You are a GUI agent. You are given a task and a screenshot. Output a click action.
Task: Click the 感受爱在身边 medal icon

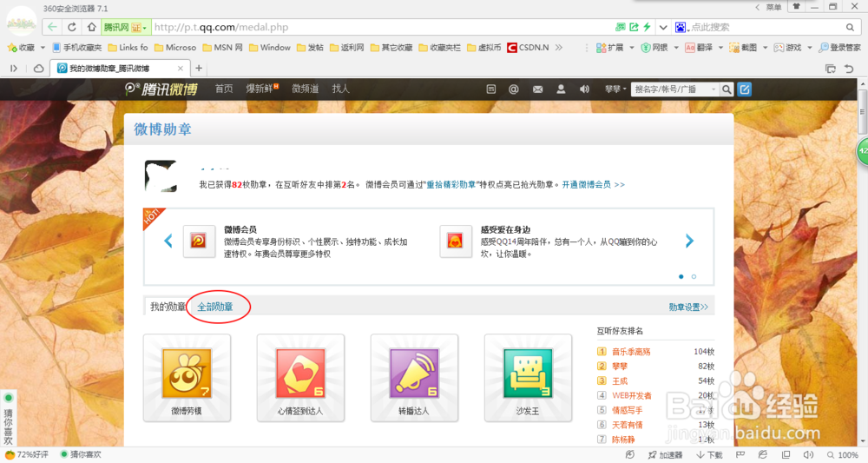pos(455,241)
